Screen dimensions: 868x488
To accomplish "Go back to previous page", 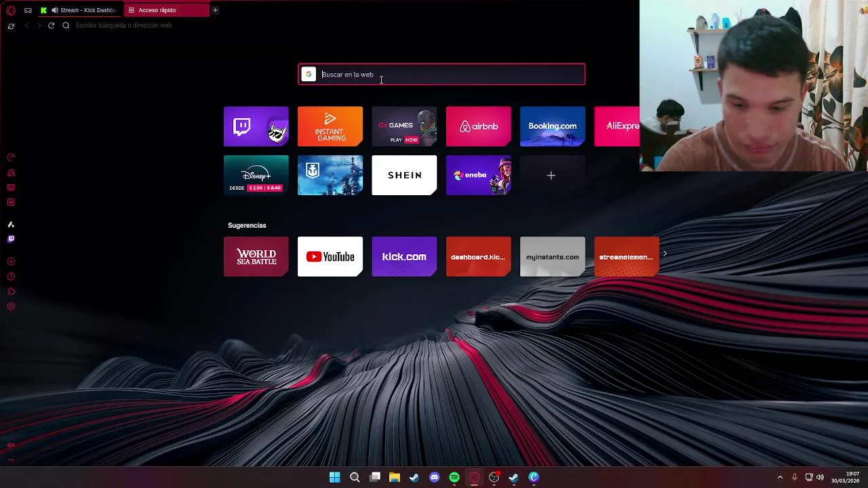I will [x=27, y=25].
